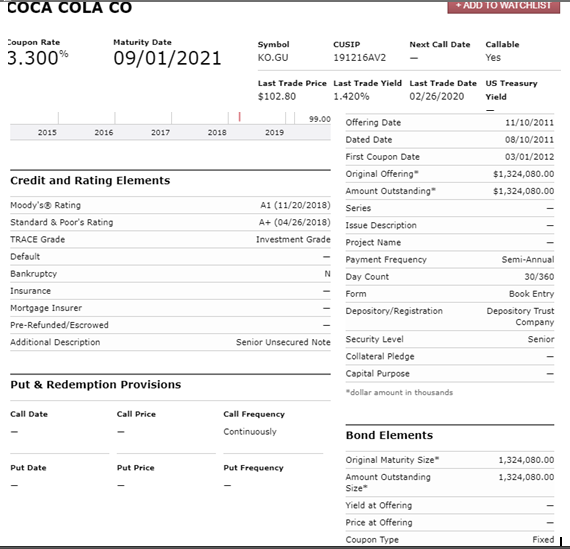Click the Dated Date value 08/10/2011
The width and height of the screenshot is (570, 549).
click(x=530, y=140)
